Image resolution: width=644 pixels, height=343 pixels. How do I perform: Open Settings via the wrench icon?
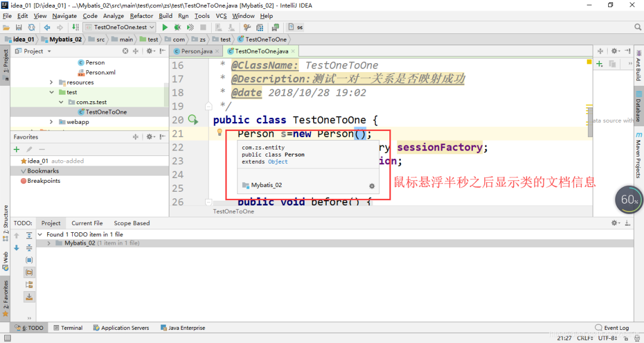(x=246, y=27)
